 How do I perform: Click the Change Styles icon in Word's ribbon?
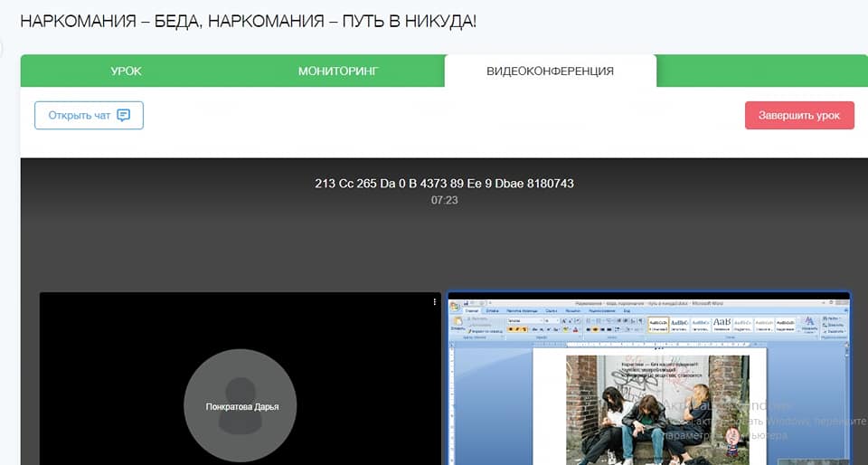click(x=809, y=322)
